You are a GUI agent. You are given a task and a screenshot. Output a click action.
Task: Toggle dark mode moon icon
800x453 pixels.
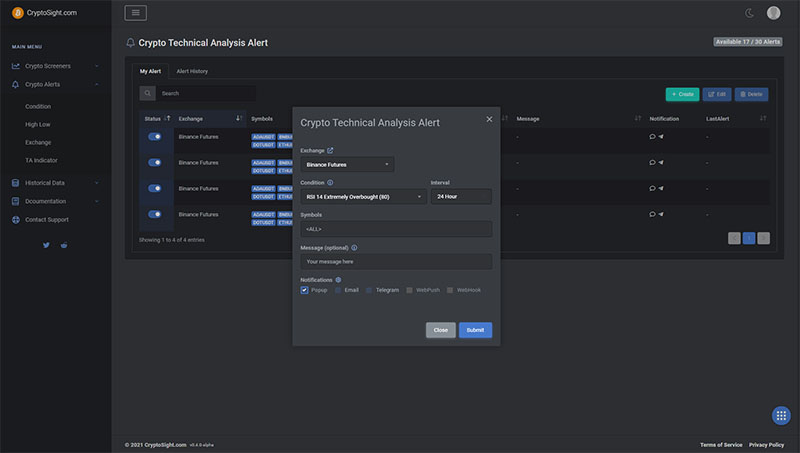tap(750, 13)
